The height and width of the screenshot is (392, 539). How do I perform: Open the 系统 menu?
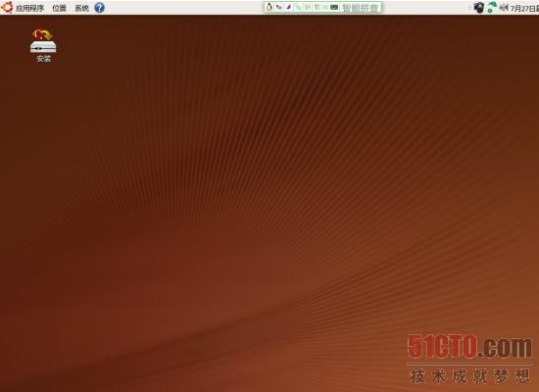coord(81,8)
